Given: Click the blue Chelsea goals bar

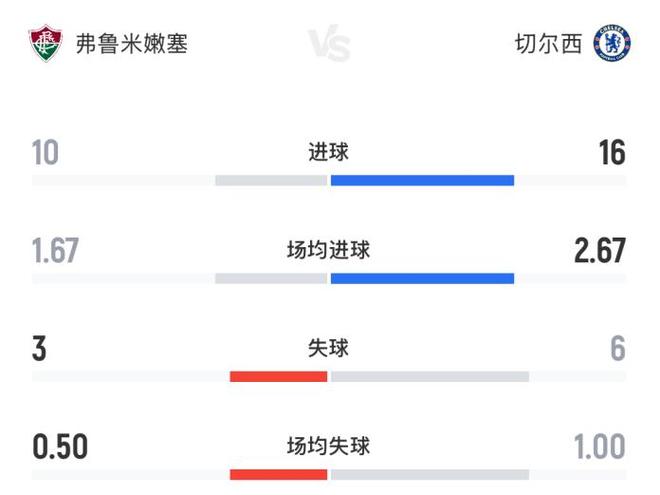Looking at the screenshot, I should pyautogui.click(x=422, y=181).
